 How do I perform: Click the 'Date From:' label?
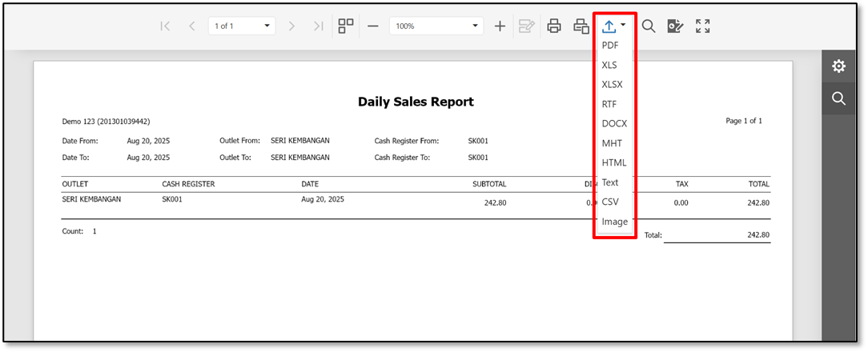tap(80, 141)
